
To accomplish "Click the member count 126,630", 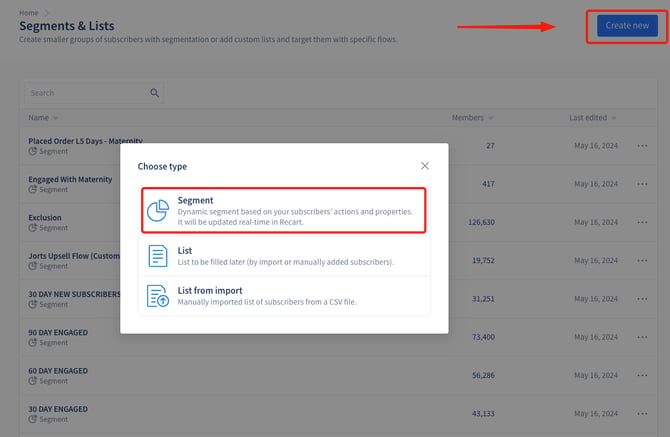I will click(481, 222).
